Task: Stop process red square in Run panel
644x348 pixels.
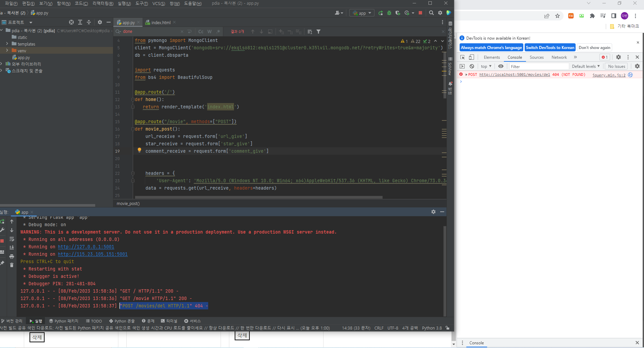Action: coord(2,241)
